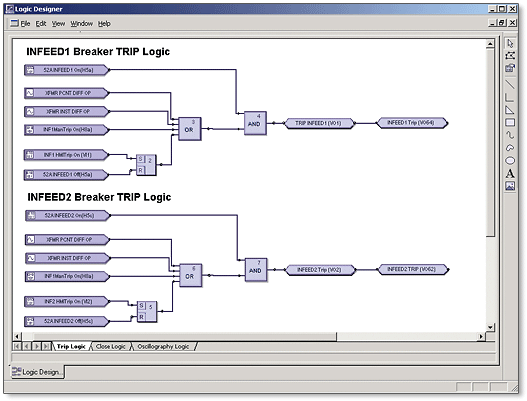Click the Logic Design taskbar icon
The image size is (527, 401).
coord(16,371)
